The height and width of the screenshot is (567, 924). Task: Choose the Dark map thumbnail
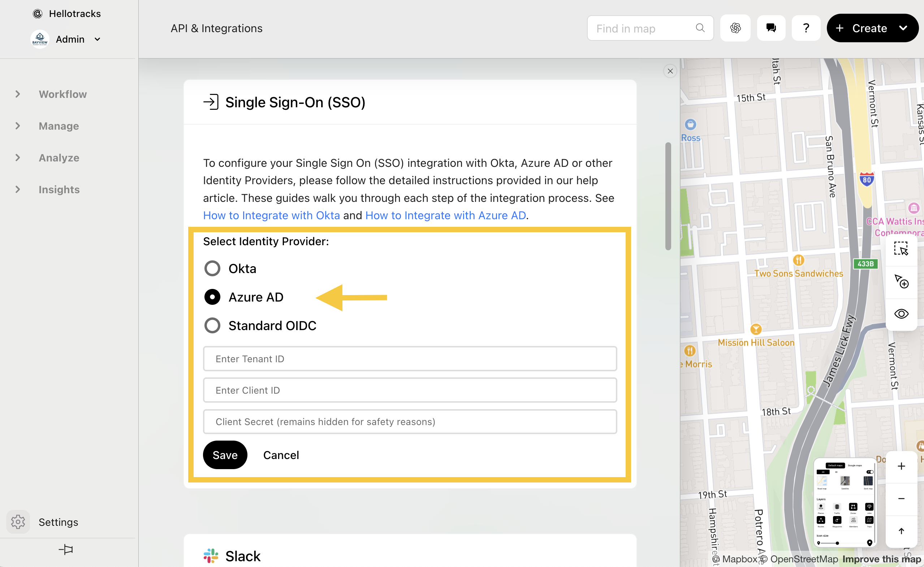(868, 481)
